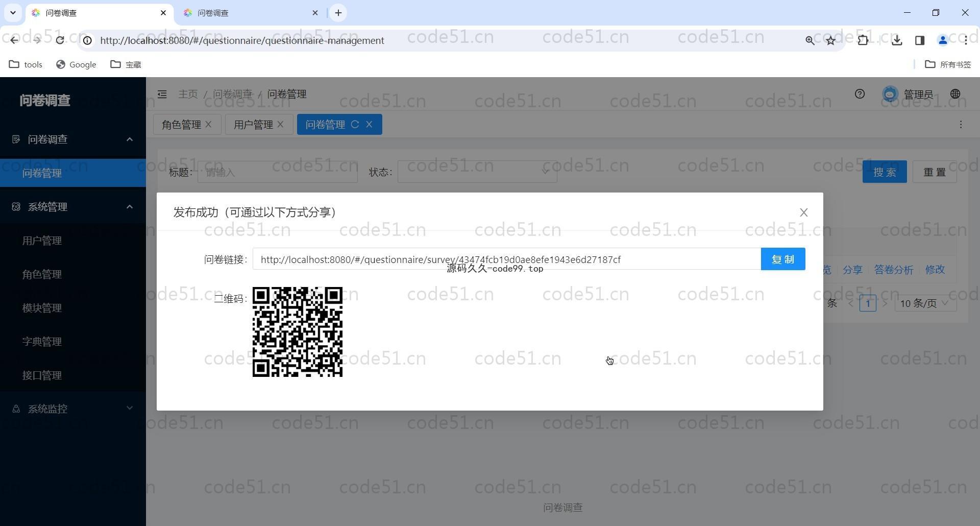Open the 所有书签 folder

pos(948,64)
